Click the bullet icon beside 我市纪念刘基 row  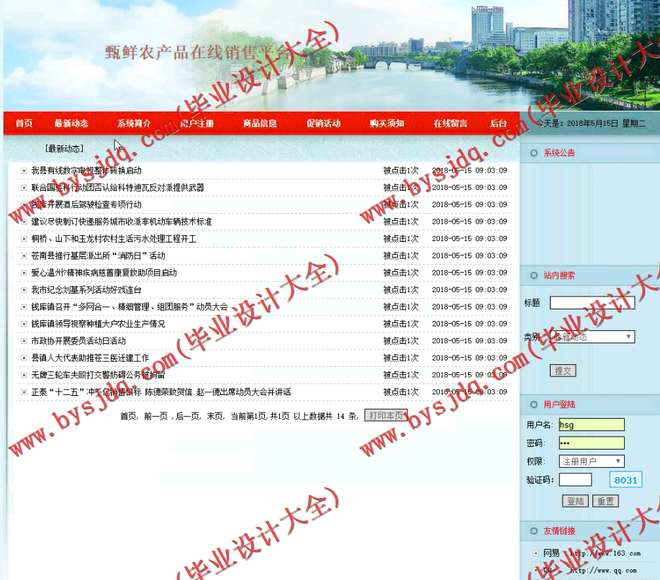pos(24,290)
